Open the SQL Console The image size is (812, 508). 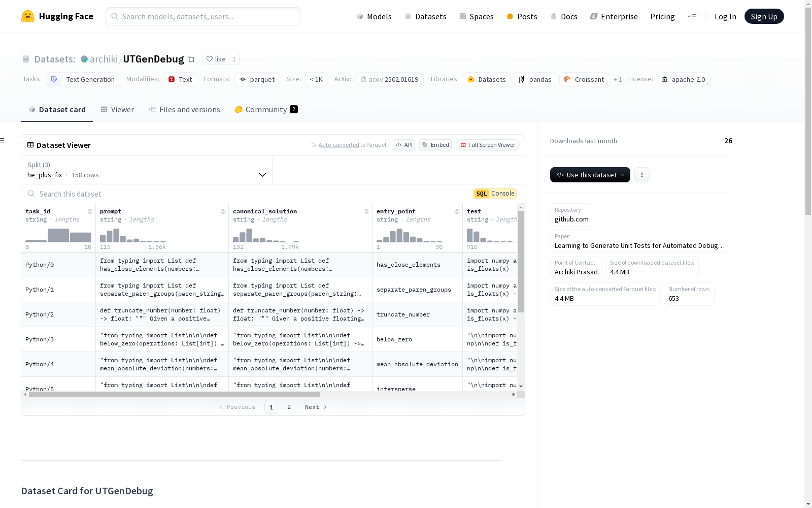click(495, 194)
